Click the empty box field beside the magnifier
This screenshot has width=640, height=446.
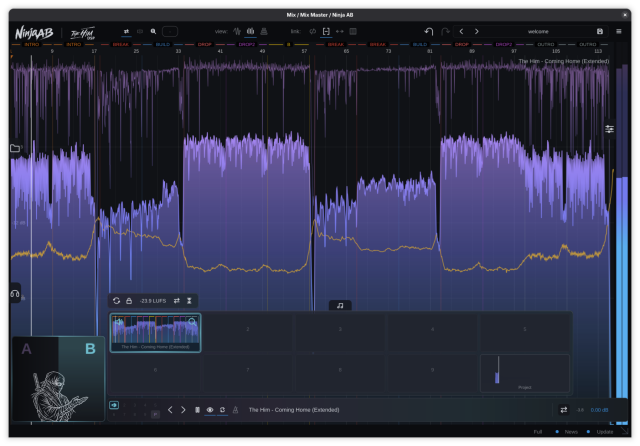170,31
